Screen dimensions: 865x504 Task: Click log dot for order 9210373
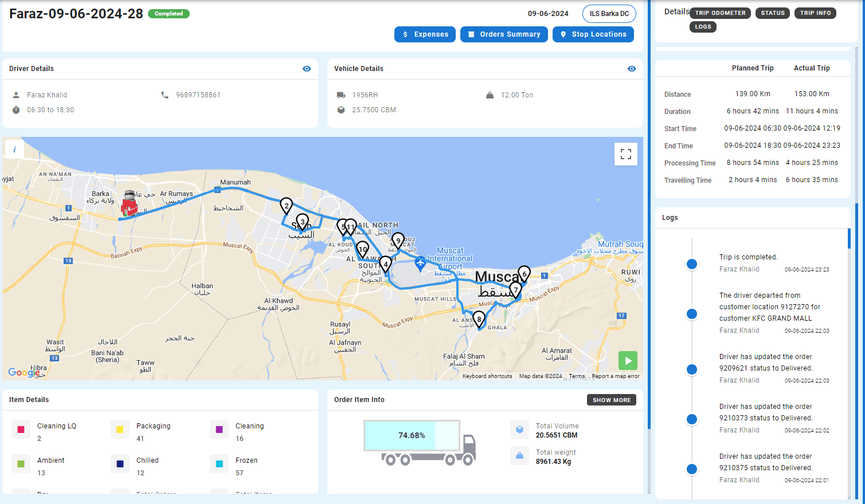coord(692,419)
